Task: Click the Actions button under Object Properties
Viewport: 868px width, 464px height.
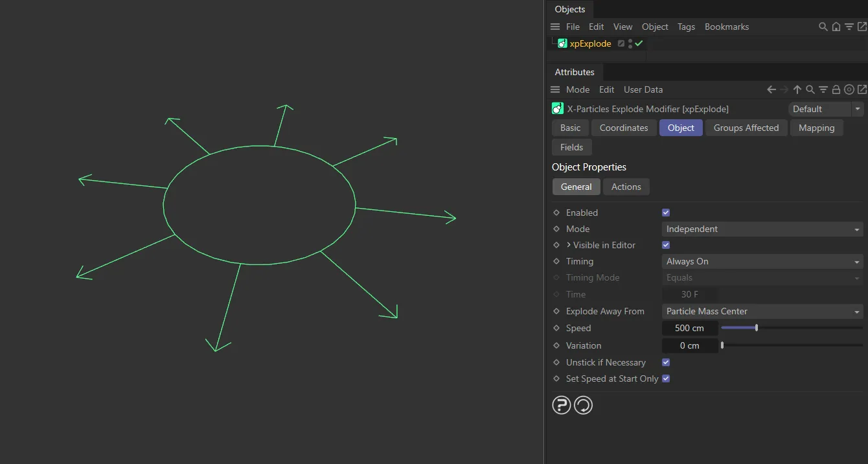Action: (626, 187)
